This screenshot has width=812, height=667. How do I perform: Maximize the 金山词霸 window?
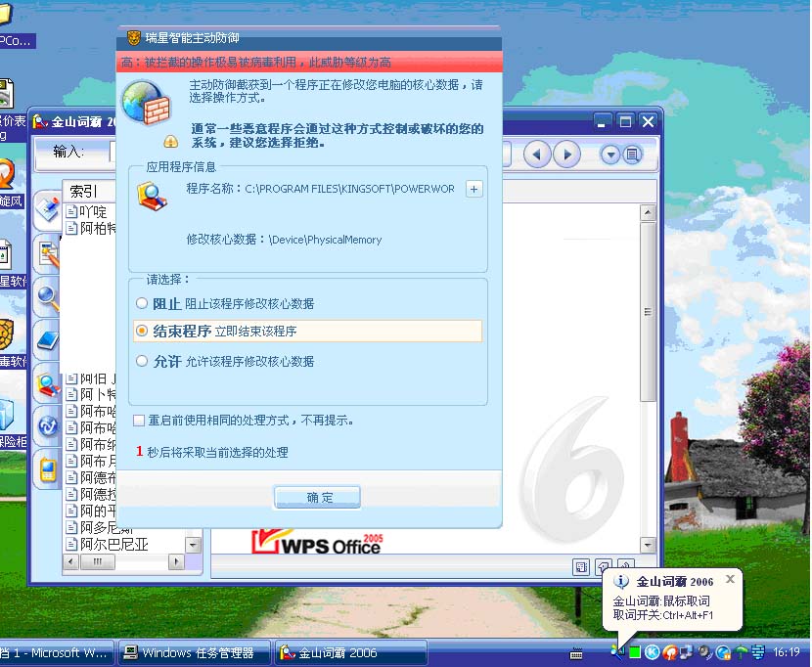[x=625, y=122]
